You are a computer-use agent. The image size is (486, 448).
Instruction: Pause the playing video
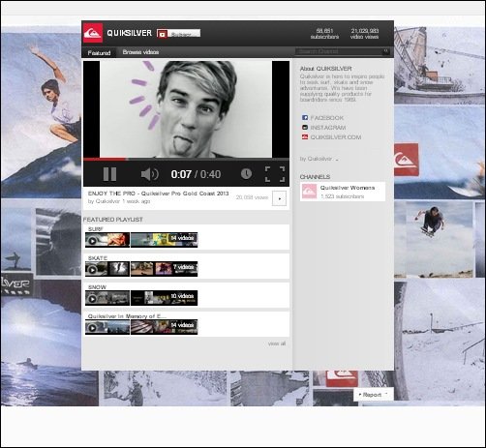109,174
